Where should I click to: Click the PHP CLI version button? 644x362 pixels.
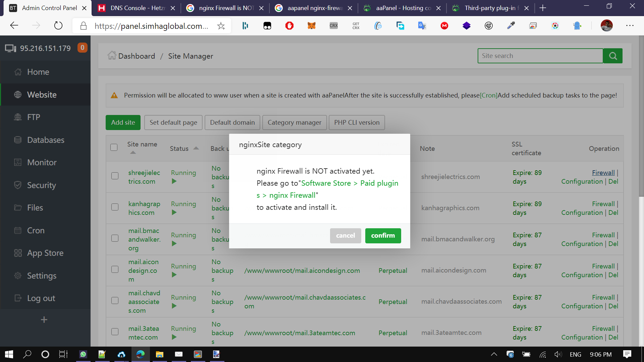click(357, 122)
